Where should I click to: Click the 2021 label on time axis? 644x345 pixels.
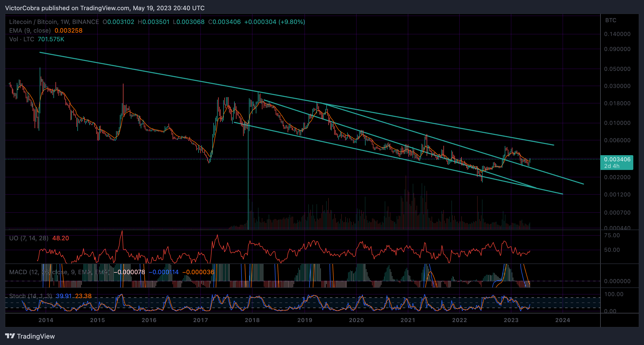tap(408, 320)
